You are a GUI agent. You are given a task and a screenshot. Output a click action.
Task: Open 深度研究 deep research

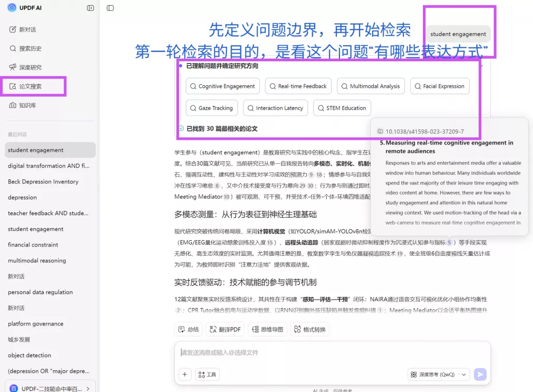(x=30, y=68)
